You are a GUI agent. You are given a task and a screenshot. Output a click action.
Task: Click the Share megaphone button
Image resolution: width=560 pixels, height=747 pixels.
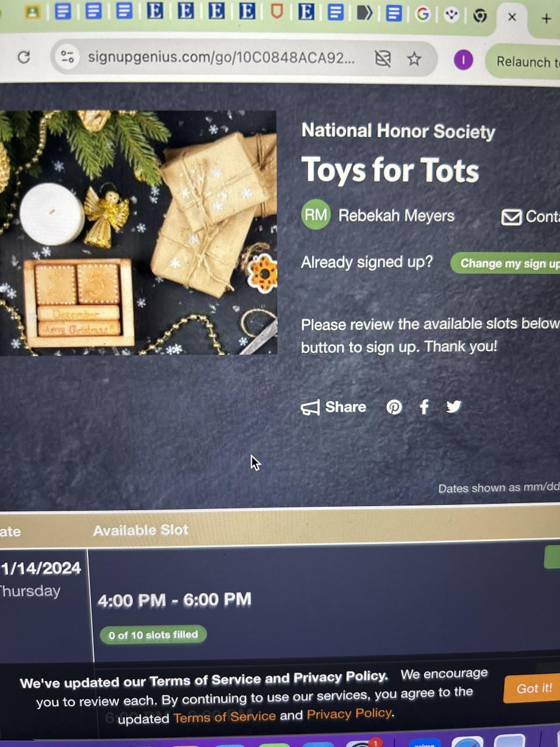pos(334,407)
